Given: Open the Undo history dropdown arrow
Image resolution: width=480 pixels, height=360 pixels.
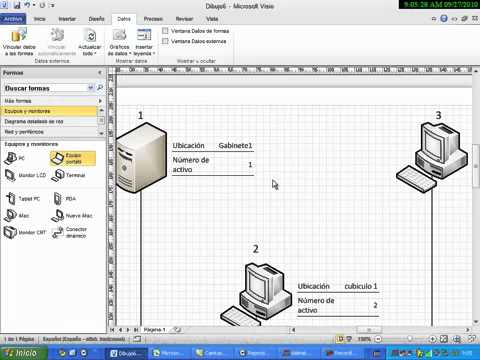Looking at the screenshot, I should (34, 6).
